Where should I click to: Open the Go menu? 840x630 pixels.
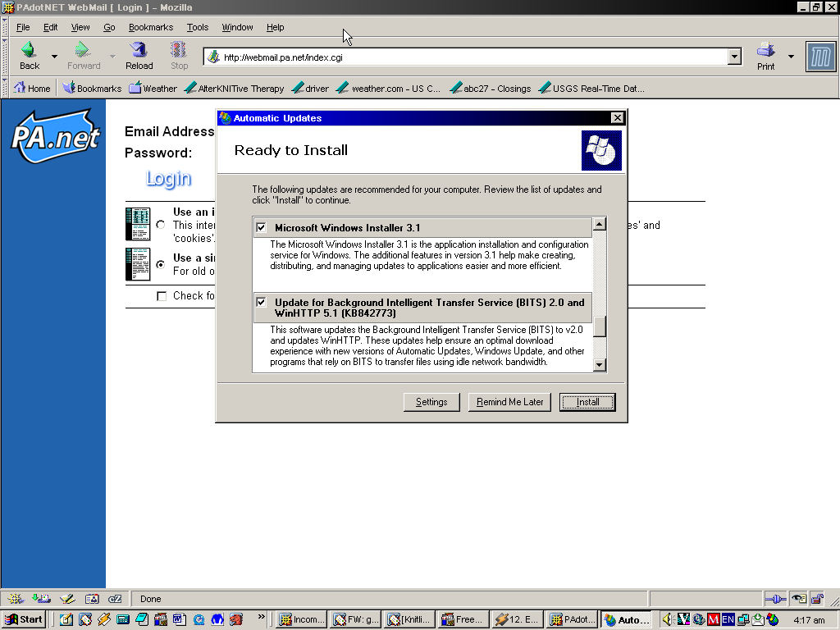coord(109,27)
